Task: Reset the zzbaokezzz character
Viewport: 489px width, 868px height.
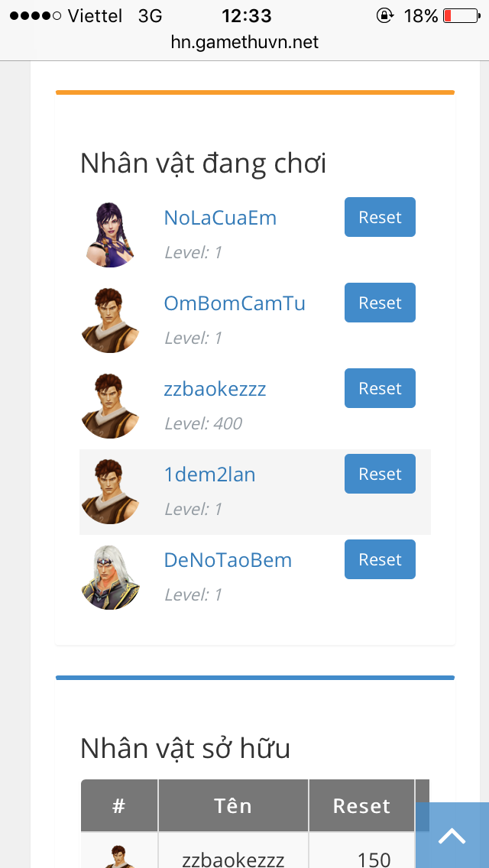Action: [x=380, y=388]
